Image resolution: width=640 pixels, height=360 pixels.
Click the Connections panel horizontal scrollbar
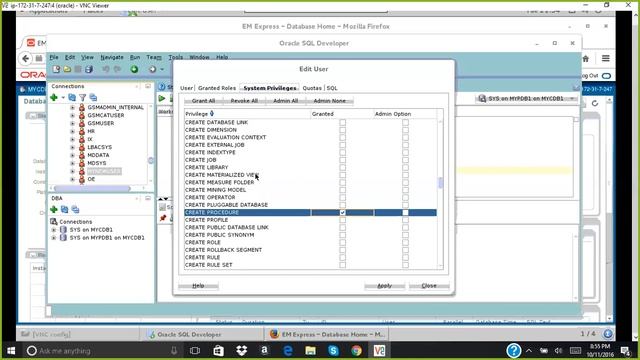93,188
